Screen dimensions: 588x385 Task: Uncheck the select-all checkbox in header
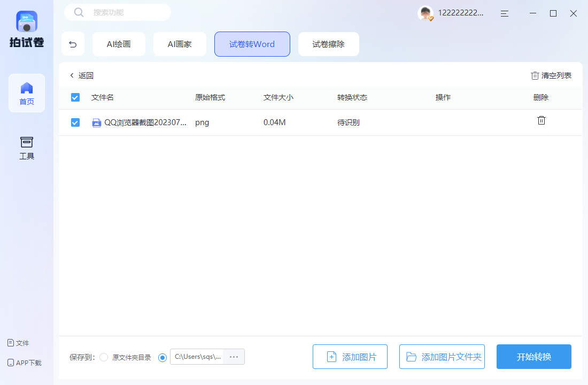pos(75,97)
